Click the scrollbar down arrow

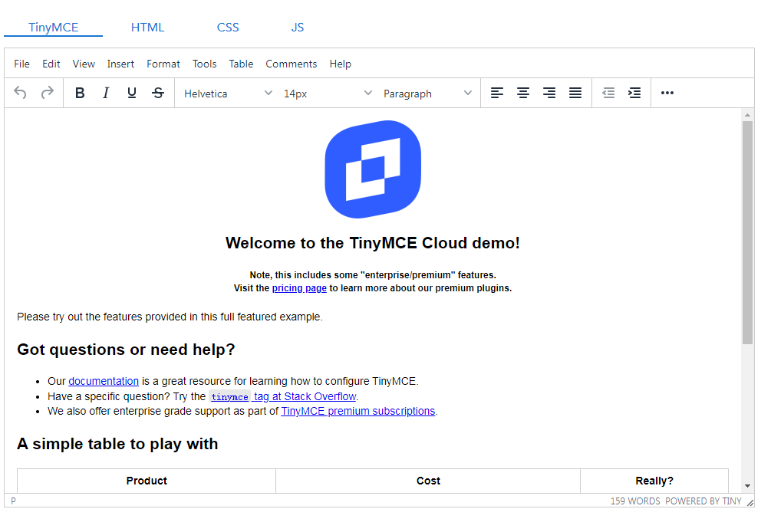tap(747, 486)
